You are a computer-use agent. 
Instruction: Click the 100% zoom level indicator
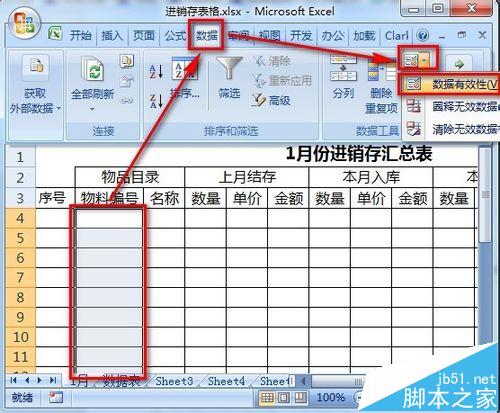pyautogui.click(x=330, y=397)
